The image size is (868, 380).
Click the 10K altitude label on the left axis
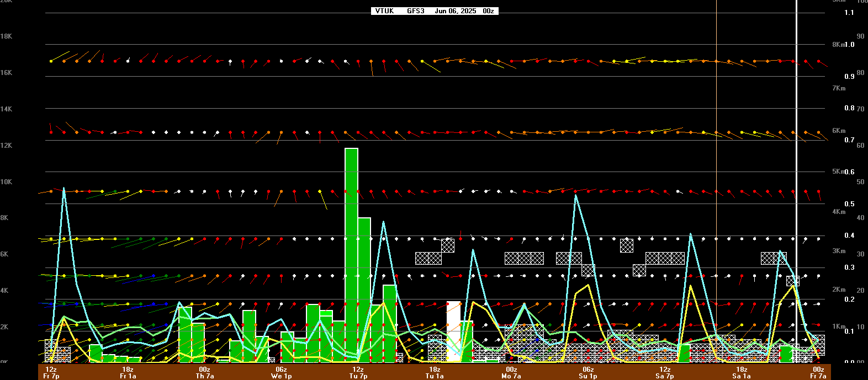tap(6, 182)
